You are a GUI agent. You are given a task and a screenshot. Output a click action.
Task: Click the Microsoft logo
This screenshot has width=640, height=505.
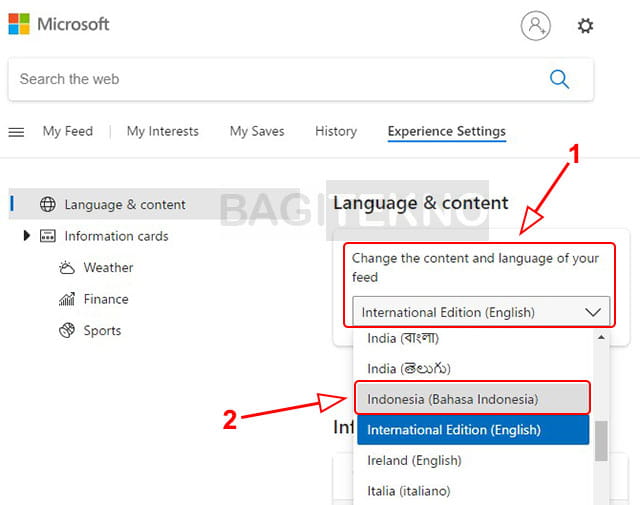[x=19, y=24]
